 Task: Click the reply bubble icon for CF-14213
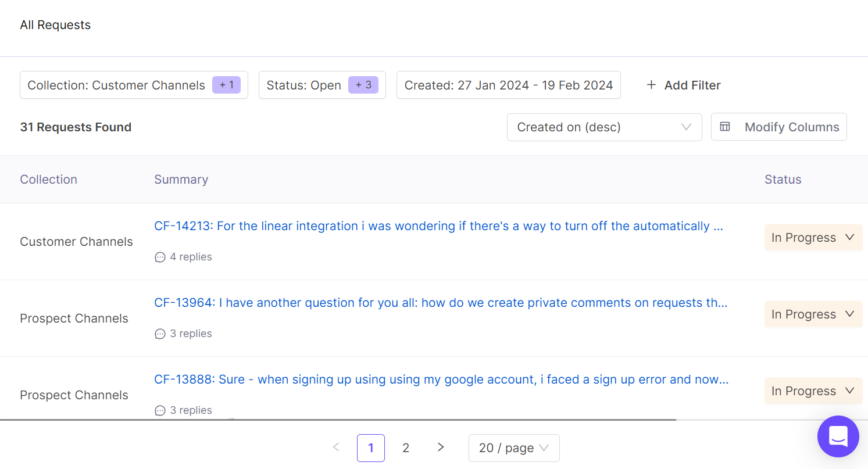pyautogui.click(x=160, y=257)
